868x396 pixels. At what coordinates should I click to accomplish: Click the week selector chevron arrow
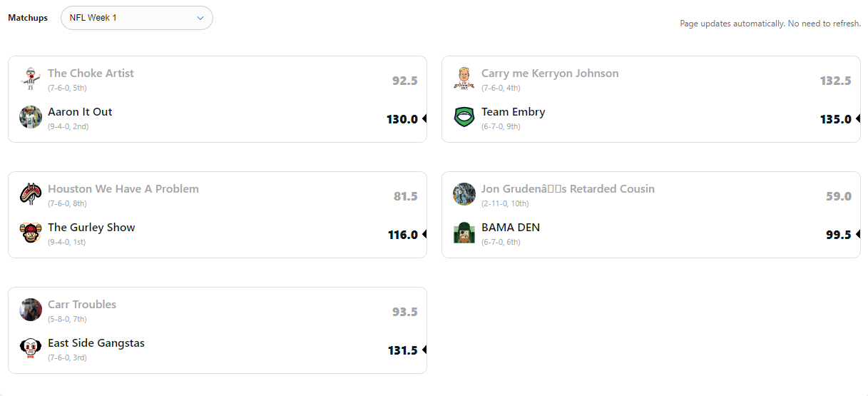pos(200,19)
